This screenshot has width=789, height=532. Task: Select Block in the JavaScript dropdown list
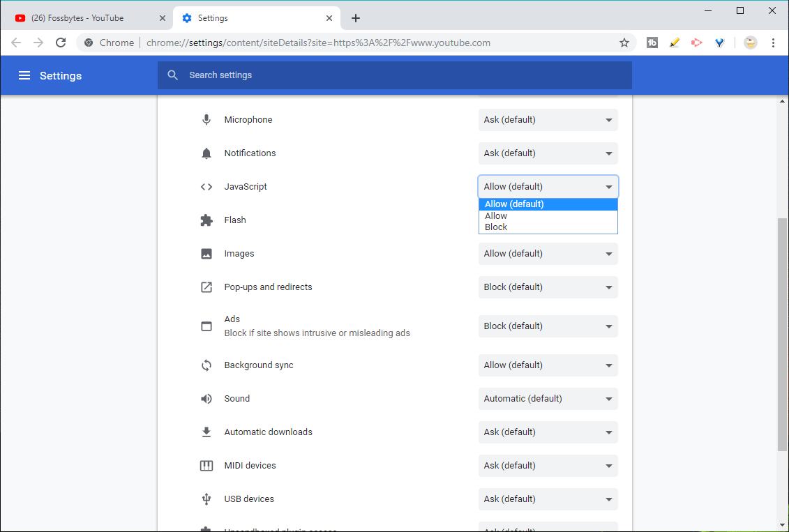click(x=496, y=227)
